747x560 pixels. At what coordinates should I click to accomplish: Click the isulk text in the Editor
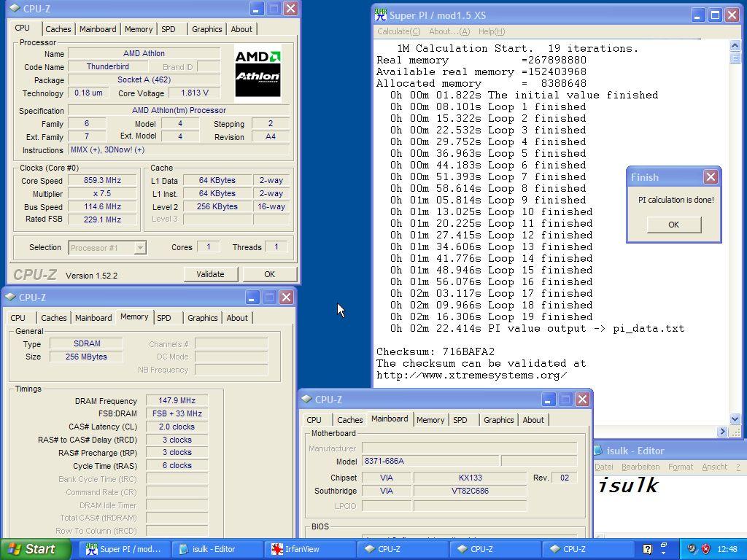click(x=627, y=485)
